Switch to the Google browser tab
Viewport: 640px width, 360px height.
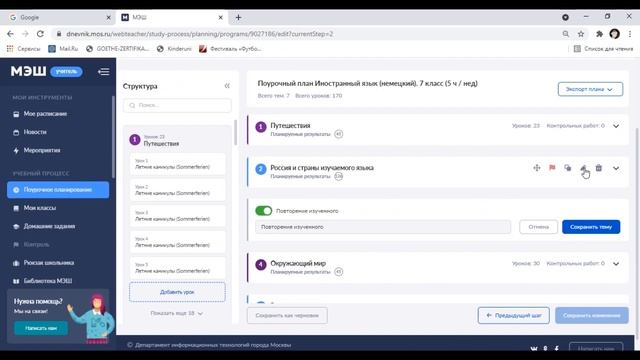[59, 18]
